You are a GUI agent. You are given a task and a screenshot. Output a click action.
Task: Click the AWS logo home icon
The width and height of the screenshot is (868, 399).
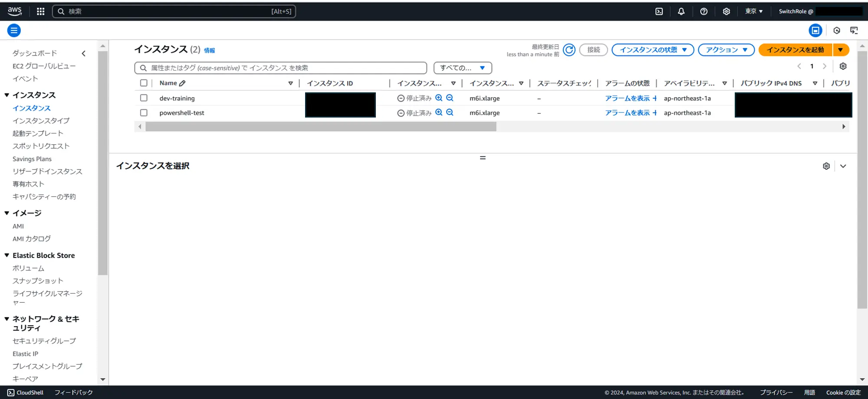[14, 11]
